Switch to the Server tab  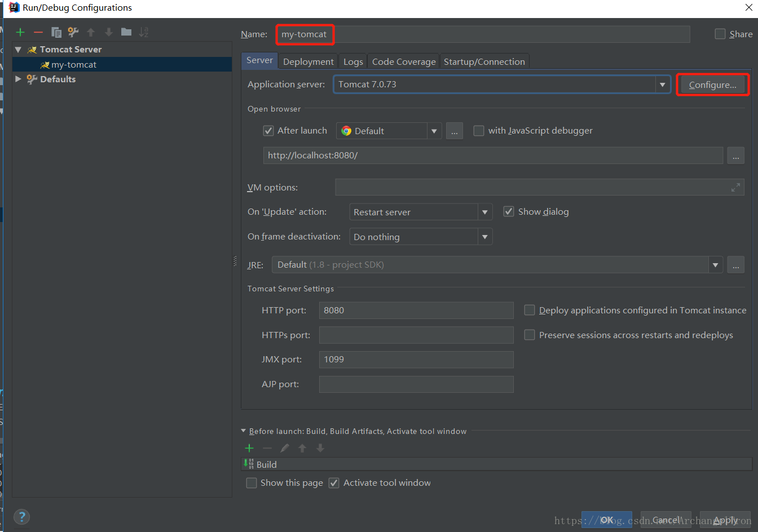click(x=259, y=60)
